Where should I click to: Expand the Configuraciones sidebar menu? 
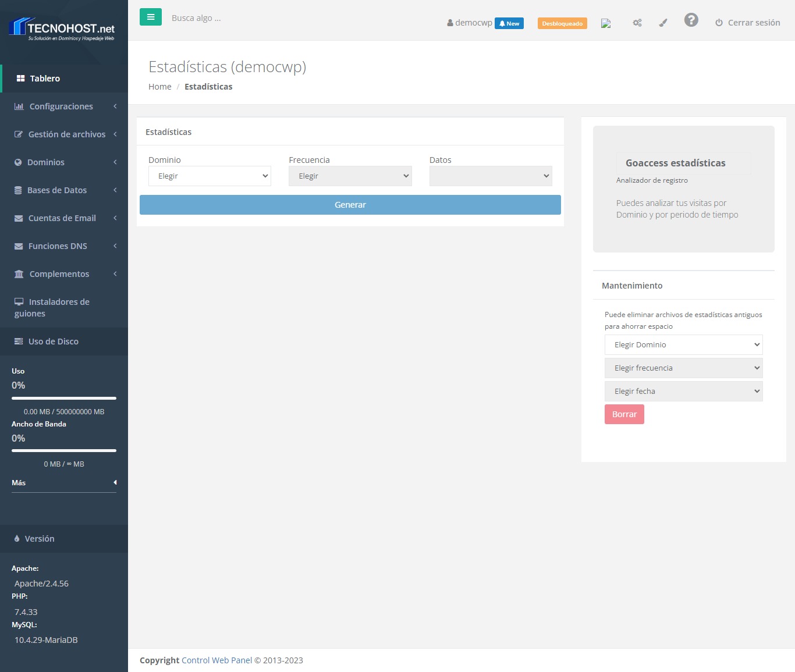point(64,106)
